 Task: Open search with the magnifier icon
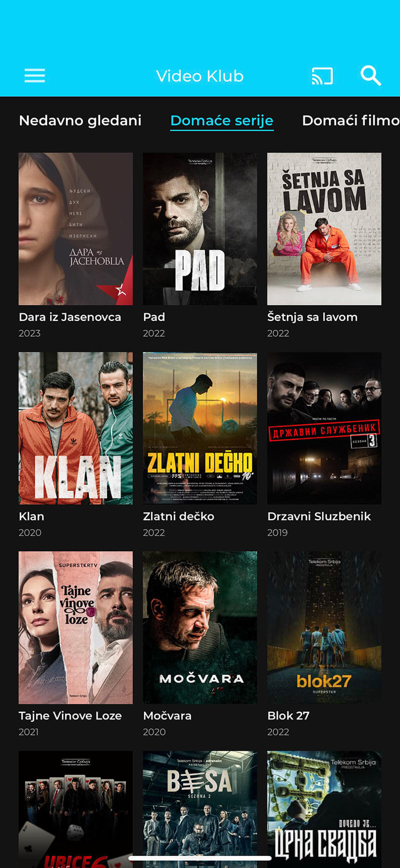click(x=370, y=76)
